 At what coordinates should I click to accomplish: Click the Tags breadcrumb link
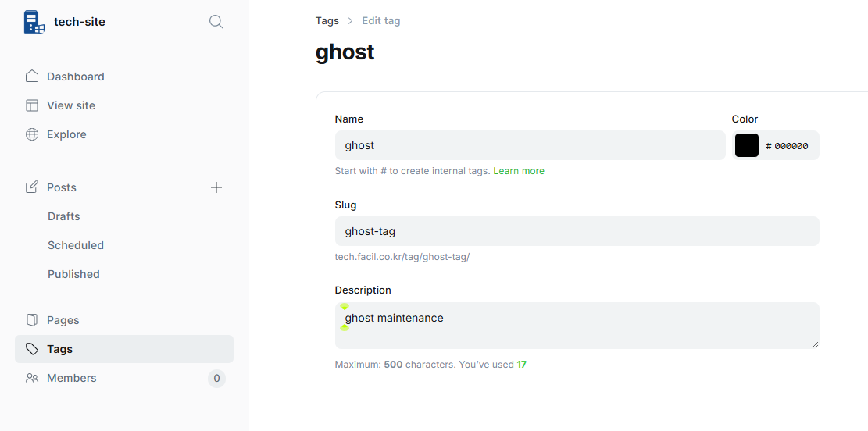(x=327, y=20)
